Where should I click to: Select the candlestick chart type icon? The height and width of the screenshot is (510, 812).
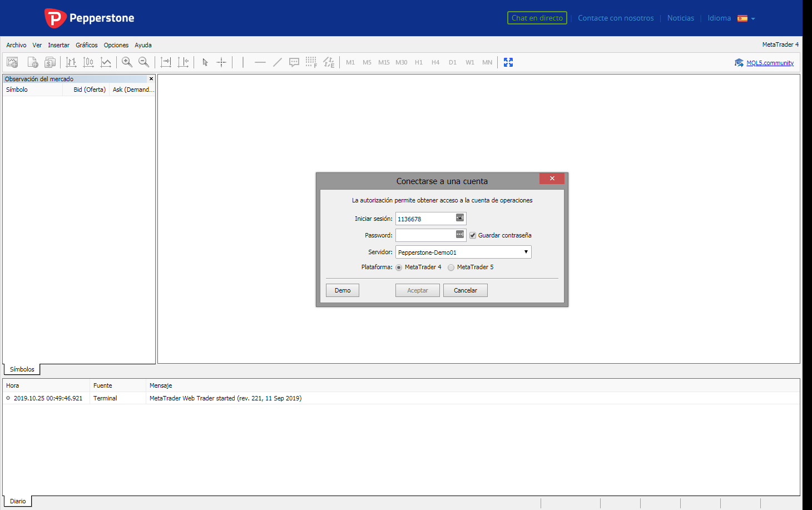click(x=88, y=62)
